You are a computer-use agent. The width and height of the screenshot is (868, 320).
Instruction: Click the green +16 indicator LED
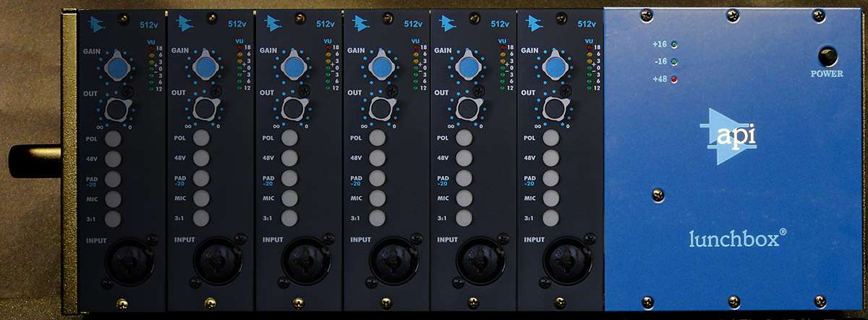coord(674,44)
